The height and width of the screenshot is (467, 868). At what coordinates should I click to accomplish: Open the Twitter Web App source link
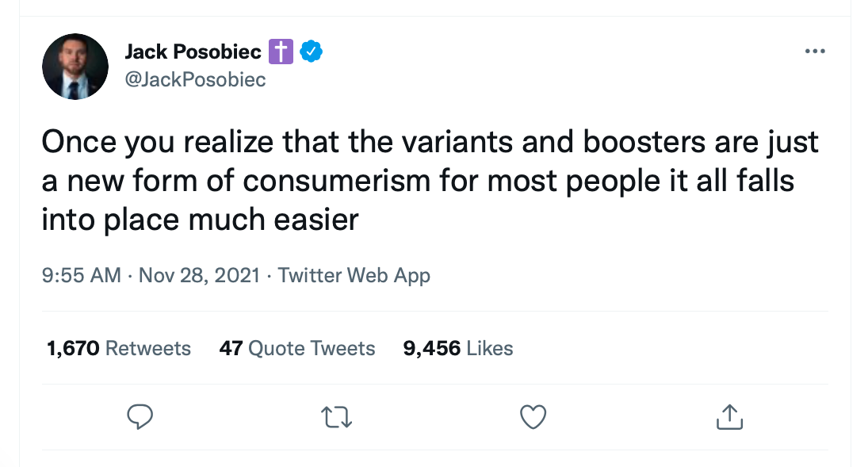point(354,276)
